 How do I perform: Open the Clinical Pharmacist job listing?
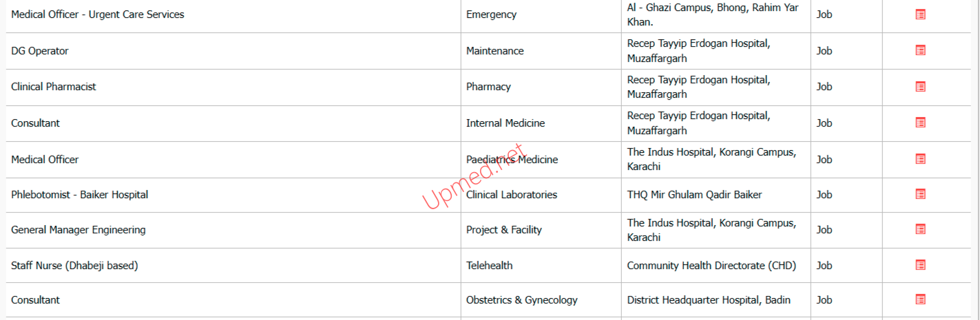tap(54, 87)
